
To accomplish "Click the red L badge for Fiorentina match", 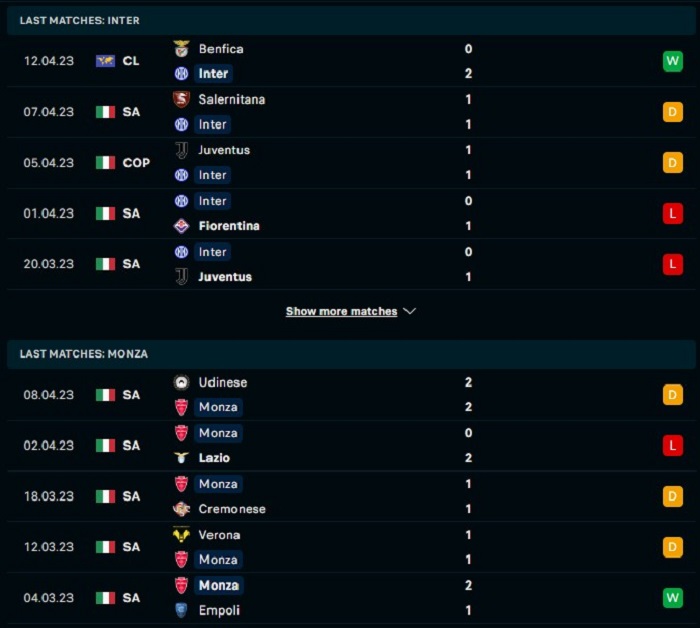I will click(673, 213).
